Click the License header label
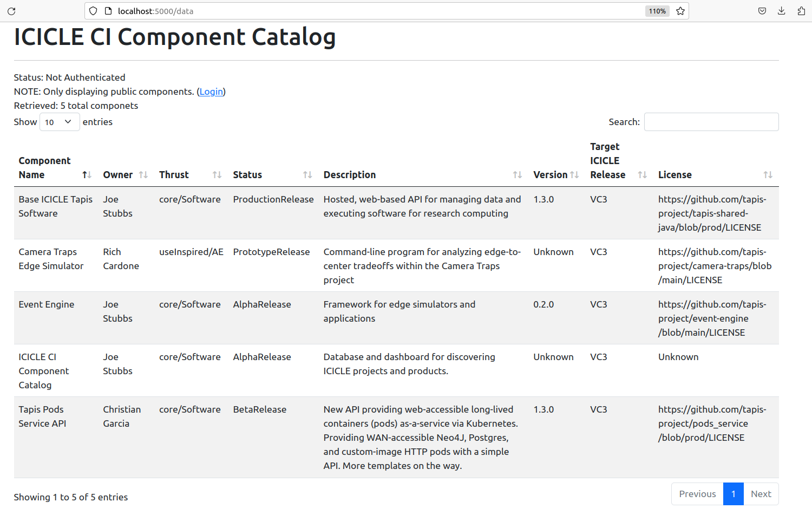The image size is (812, 515). coord(675,175)
